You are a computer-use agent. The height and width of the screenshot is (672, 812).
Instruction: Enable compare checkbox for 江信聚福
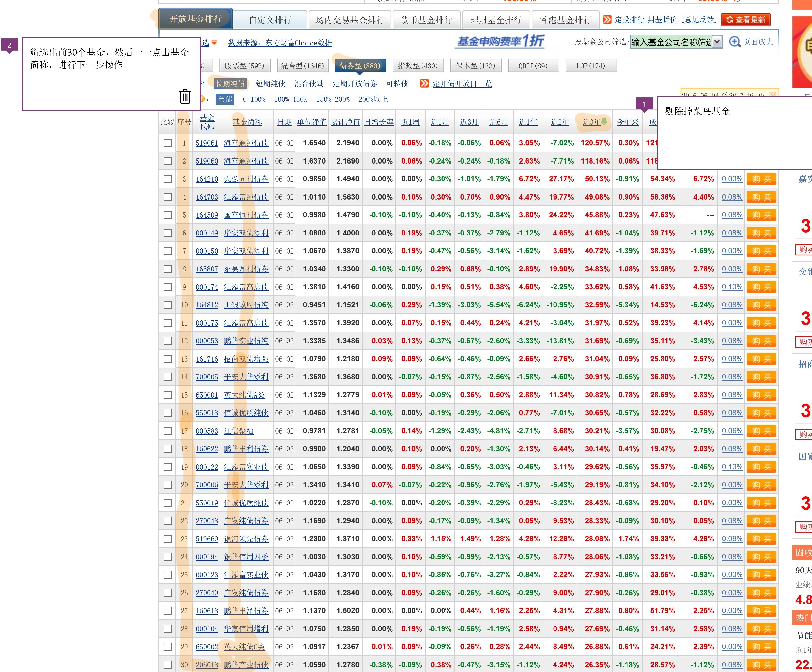pos(167,431)
